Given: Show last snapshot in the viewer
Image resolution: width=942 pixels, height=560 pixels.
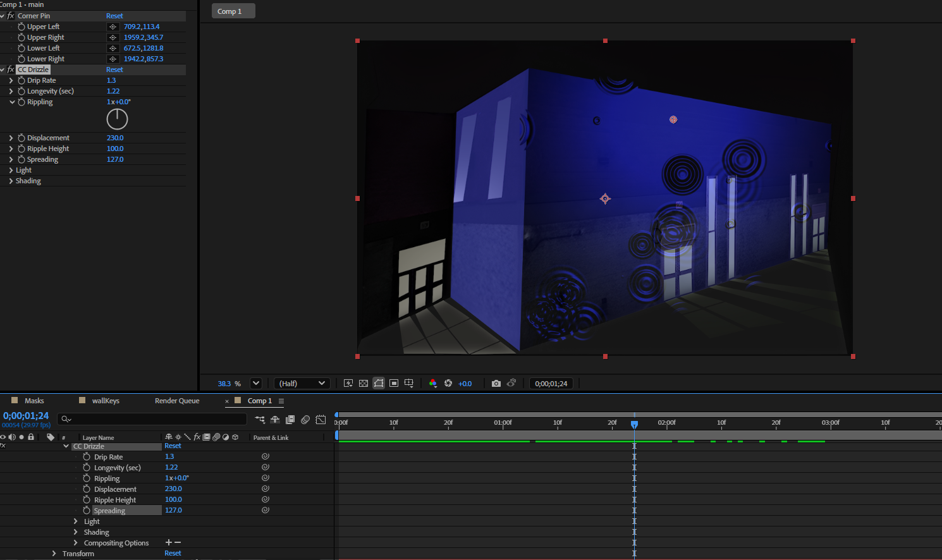Looking at the screenshot, I should pyautogui.click(x=511, y=382).
